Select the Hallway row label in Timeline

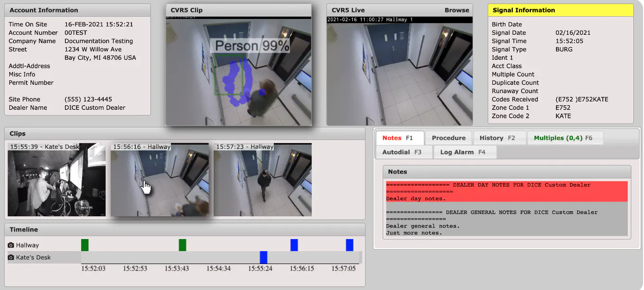27,245
